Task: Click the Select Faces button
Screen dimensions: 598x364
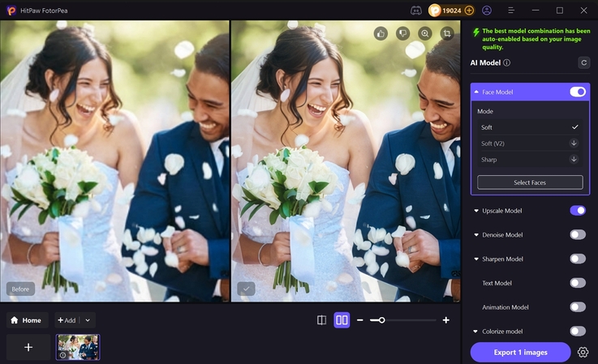Action: click(530, 182)
